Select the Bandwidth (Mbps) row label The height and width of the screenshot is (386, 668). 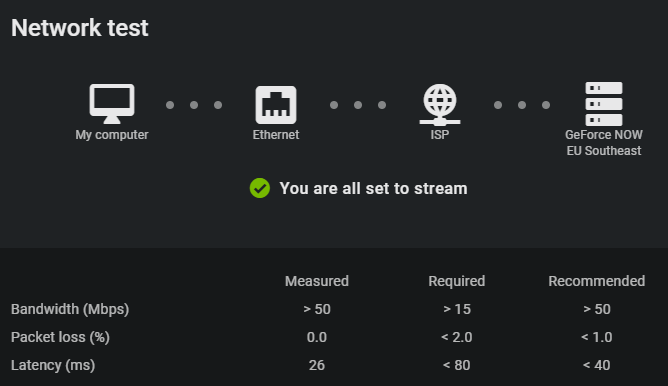point(70,309)
